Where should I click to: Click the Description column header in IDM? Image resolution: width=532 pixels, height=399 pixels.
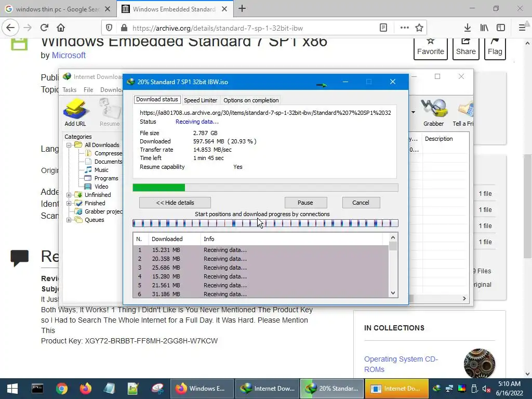(x=438, y=139)
